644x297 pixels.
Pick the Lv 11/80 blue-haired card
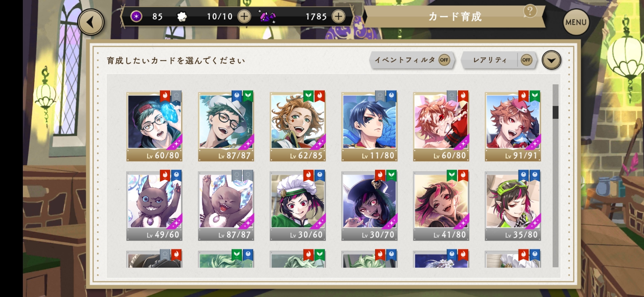coord(369,126)
